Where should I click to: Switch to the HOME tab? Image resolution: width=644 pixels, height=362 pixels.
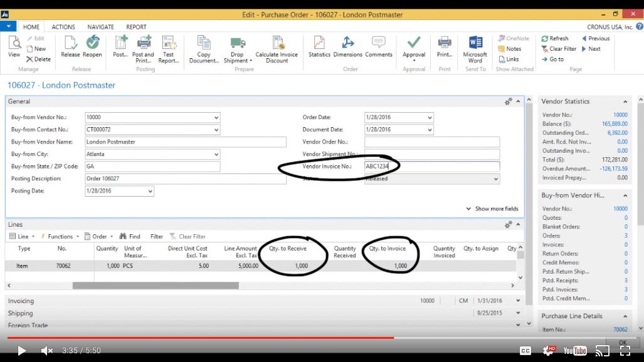tap(31, 27)
